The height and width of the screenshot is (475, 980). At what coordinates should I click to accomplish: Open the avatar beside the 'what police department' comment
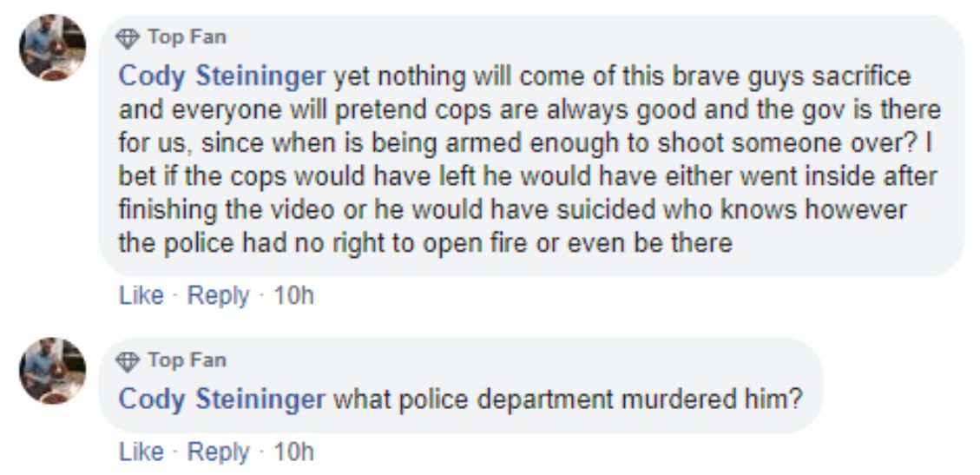pos(53,372)
